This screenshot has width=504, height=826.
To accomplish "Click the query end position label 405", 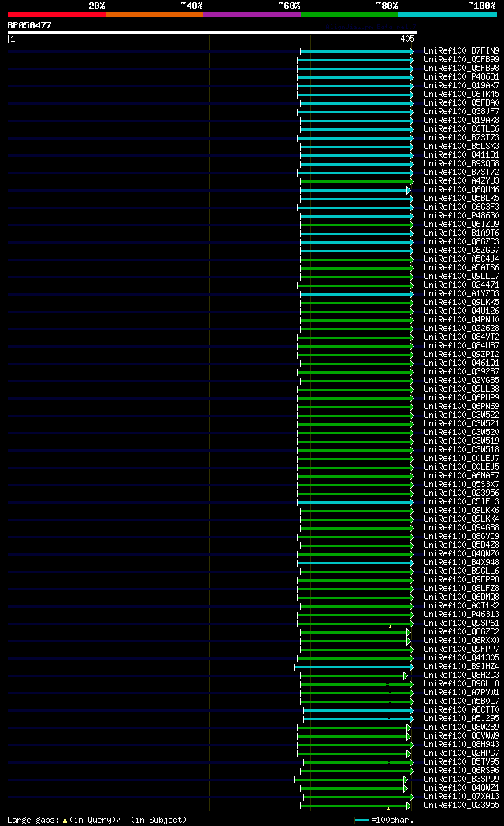I will tap(407, 39).
